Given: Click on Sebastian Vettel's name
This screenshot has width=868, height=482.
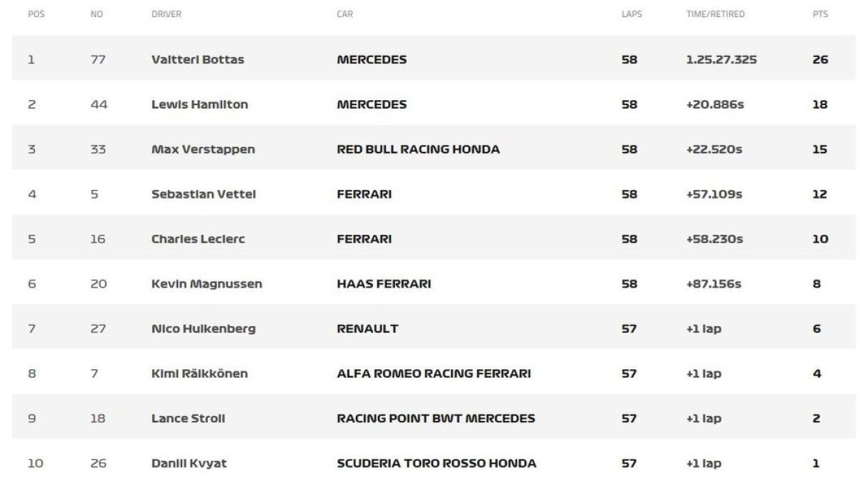Looking at the screenshot, I should 204,195.
